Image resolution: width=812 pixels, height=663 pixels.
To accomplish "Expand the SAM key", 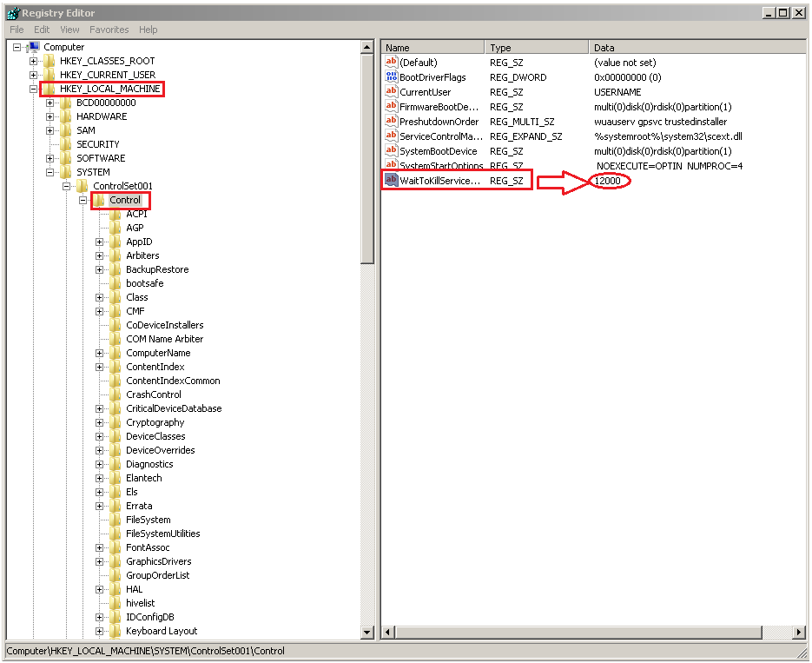I will pos(50,130).
